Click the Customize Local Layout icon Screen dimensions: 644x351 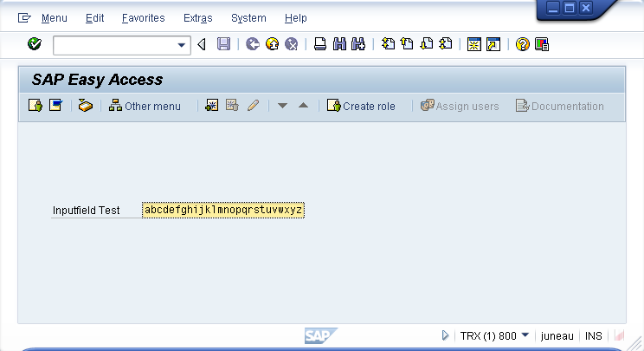click(542, 44)
